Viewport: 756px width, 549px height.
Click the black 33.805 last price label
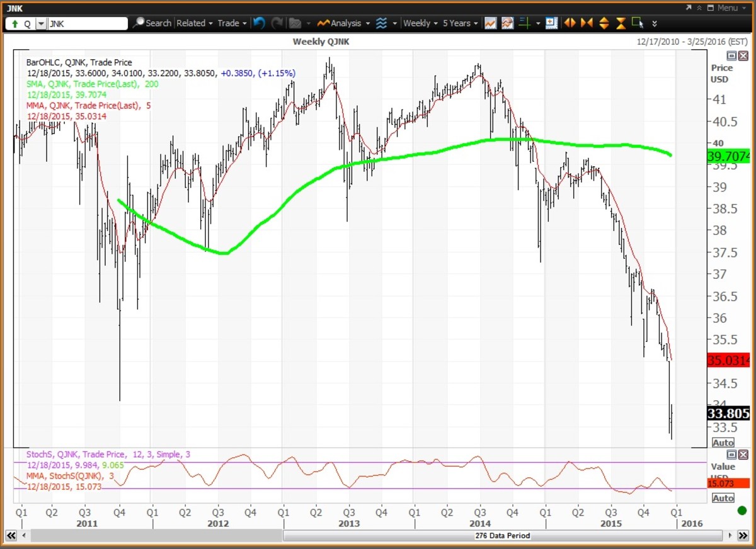point(728,414)
